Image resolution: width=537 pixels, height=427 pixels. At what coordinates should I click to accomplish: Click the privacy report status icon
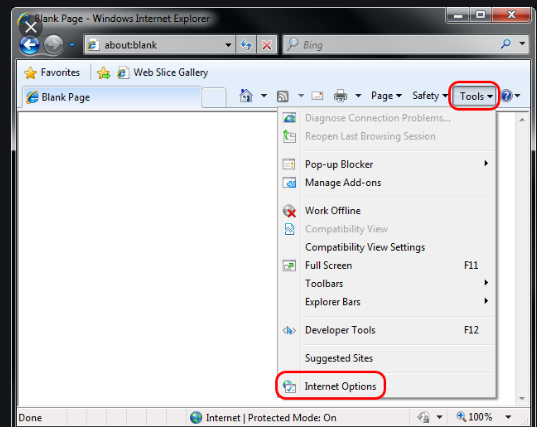tap(423, 417)
